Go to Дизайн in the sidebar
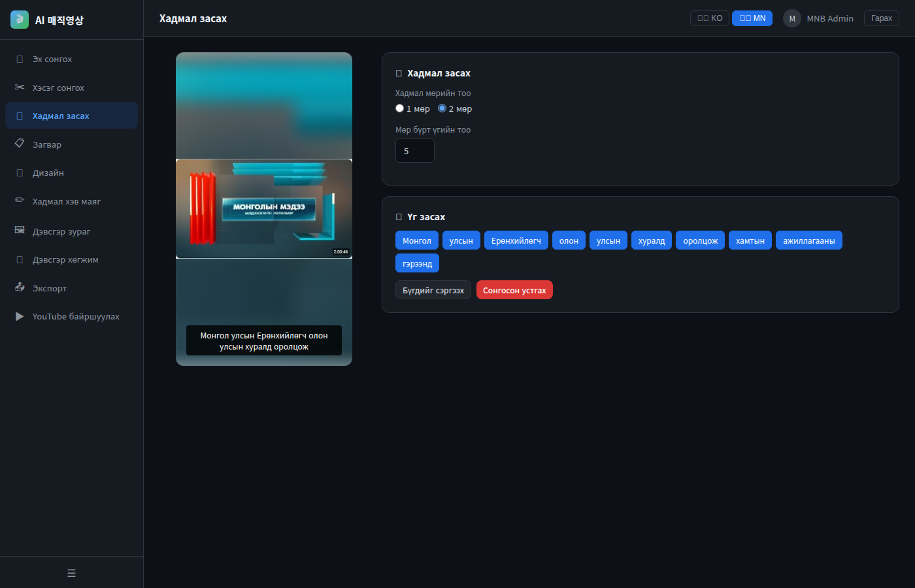915x588 pixels. [71, 172]
